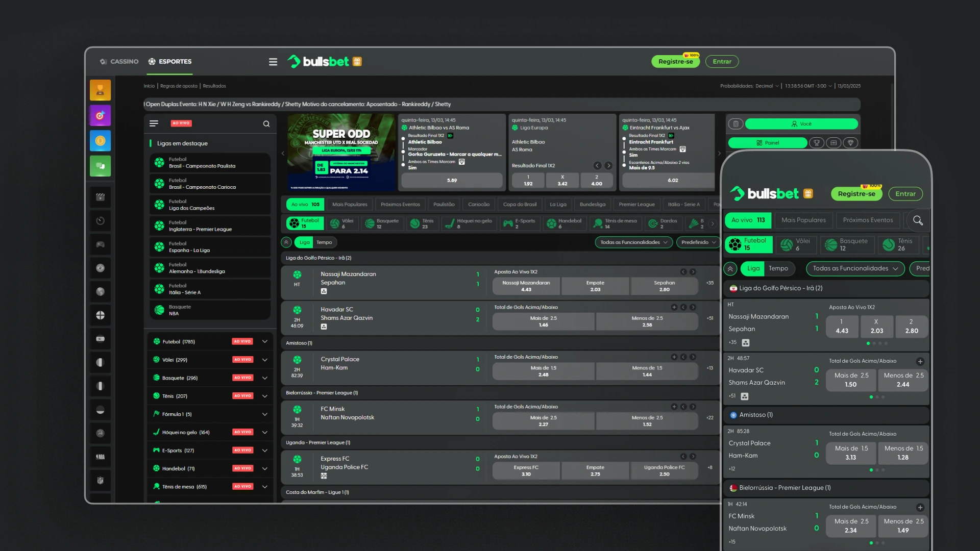Toggle the AO VIVO live filter badge
980x551 pixels.
point(181,123)
